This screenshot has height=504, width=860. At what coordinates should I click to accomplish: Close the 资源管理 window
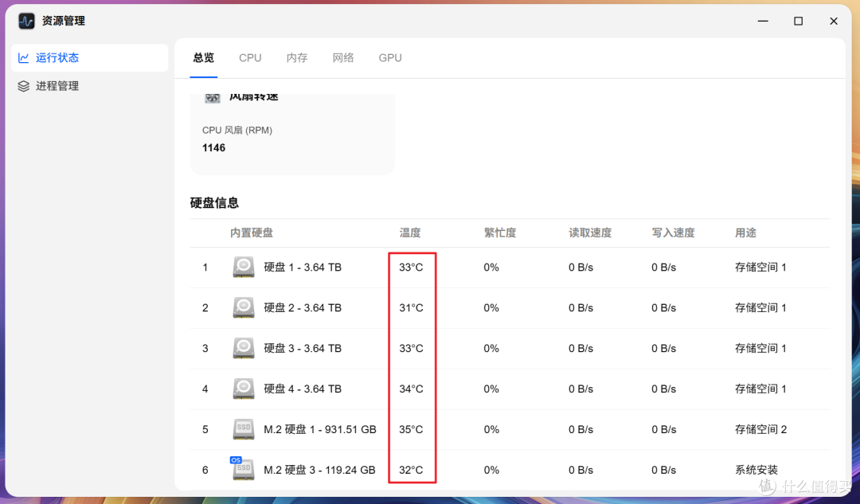834,21
